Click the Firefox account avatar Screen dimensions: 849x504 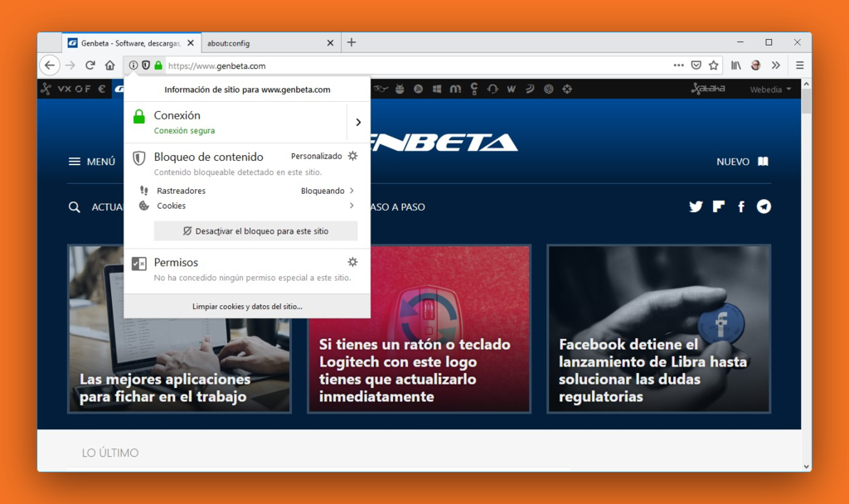[x=755, y=65]
